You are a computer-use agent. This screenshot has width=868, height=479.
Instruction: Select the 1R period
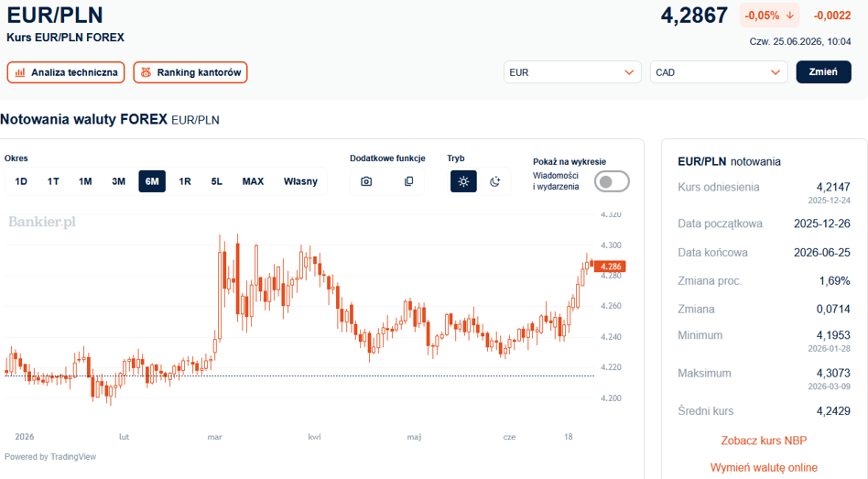[185, 181]
